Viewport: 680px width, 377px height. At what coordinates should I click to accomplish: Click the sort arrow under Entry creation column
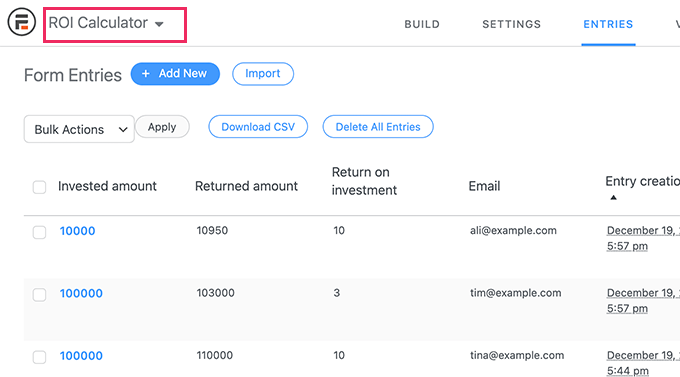[x=613, y=198]
